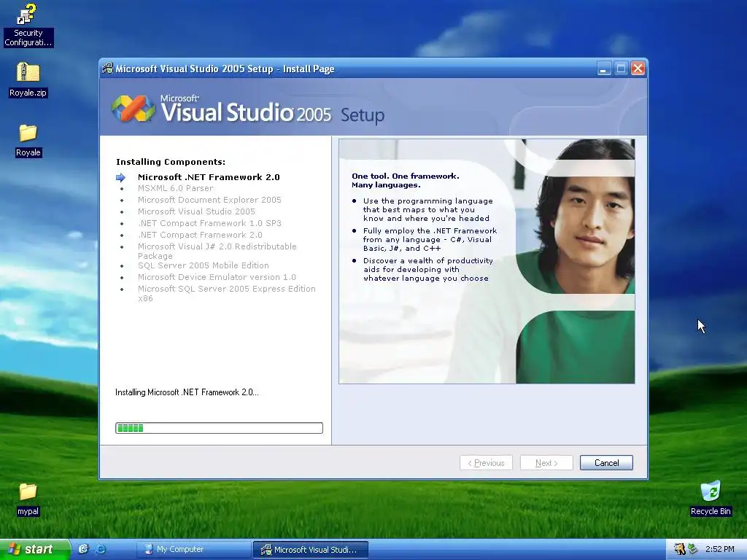
Task: Click the installation progress bar
Action: pyautogui.click(x=219, y=427)
